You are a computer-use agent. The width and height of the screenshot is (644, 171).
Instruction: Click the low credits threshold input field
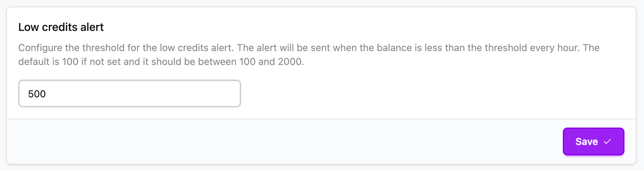pyautogui.click(x=129, y=93)
